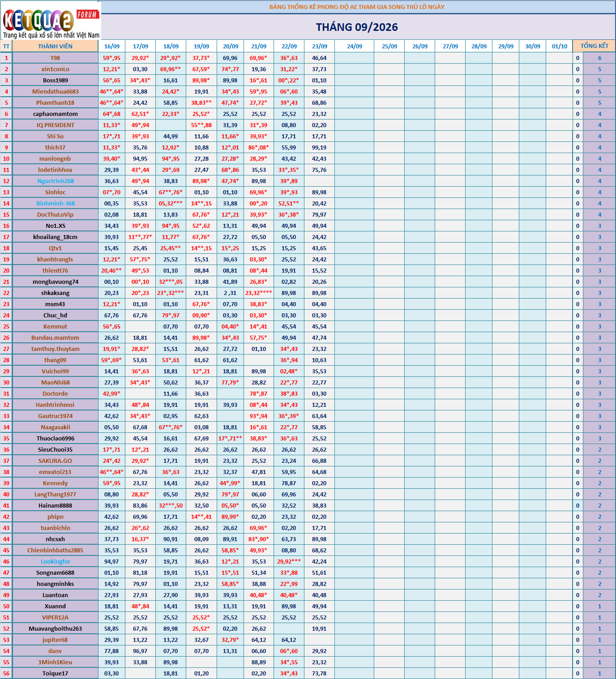Click the BẢNG THỐNG KÊ PHONG ĐỘ heading
616x679 pixels.
(357, 7)
